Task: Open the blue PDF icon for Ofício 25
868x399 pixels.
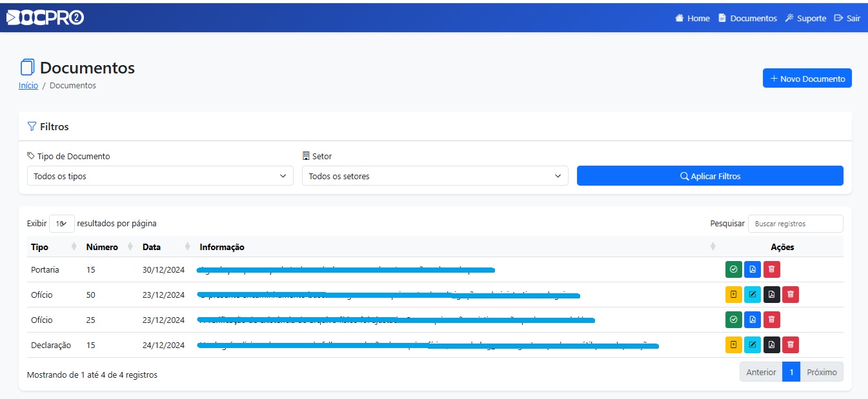Action: tap(752, 320)
